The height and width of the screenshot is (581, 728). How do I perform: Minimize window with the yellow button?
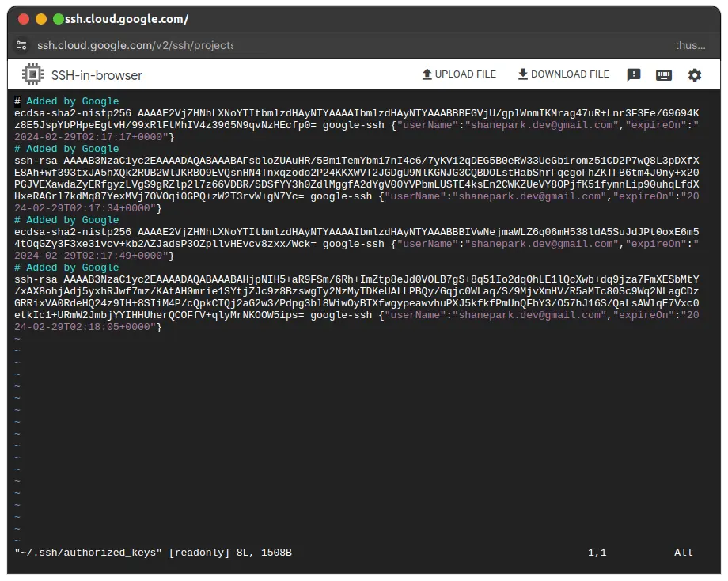pyautogui.click(x=41, y=19)
